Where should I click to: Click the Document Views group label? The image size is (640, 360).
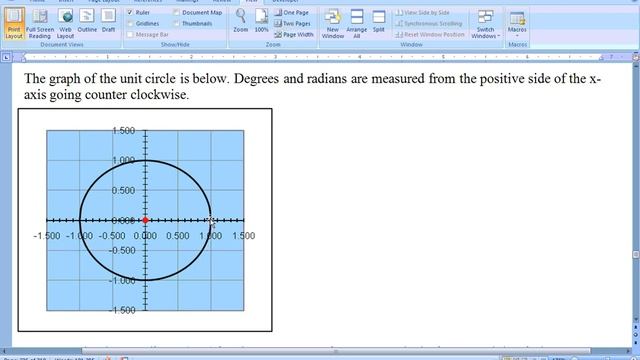[62, 44]
